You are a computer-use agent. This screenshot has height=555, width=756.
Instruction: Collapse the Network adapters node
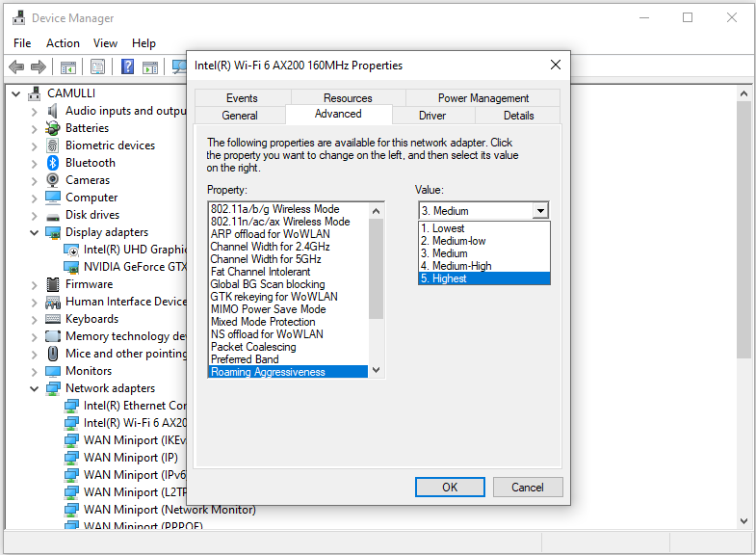click(34, 388)
